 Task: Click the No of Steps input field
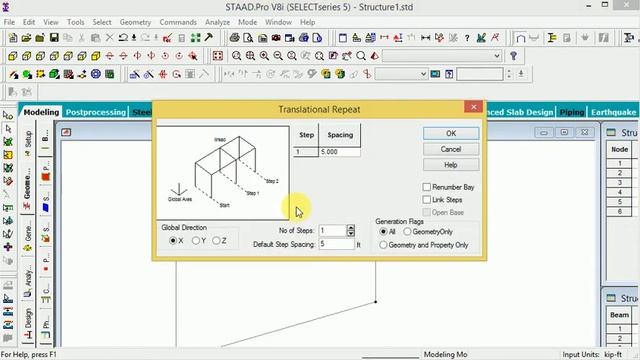(x=333, y=231)
